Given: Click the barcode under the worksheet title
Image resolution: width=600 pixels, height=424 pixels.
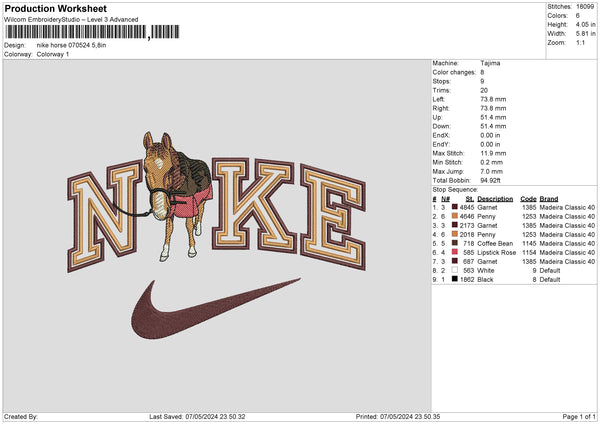Looking at the screenshot, I should pyautogui.click(x=92, y=32).
